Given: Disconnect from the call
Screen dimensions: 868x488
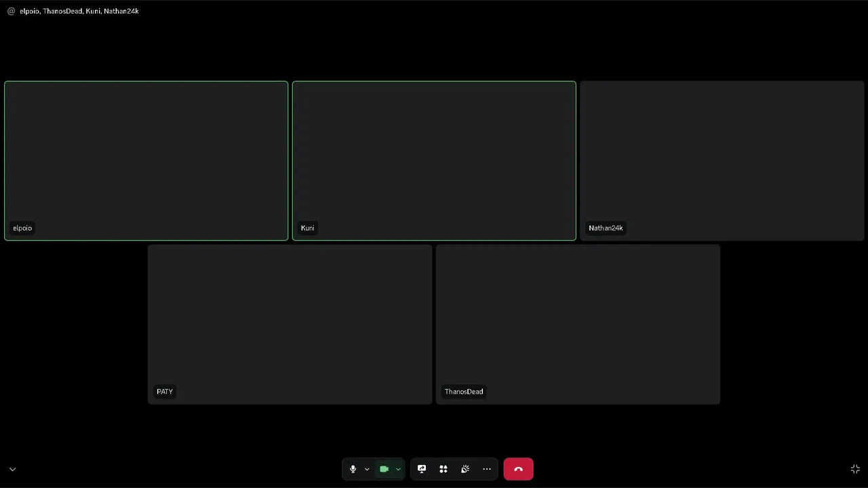Looking at the screenshot, I should (518, 469).
